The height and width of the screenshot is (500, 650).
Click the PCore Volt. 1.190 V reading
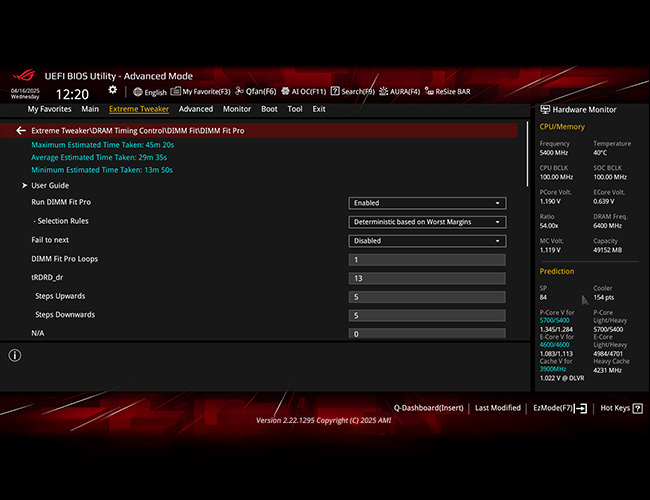coord(550,201)
